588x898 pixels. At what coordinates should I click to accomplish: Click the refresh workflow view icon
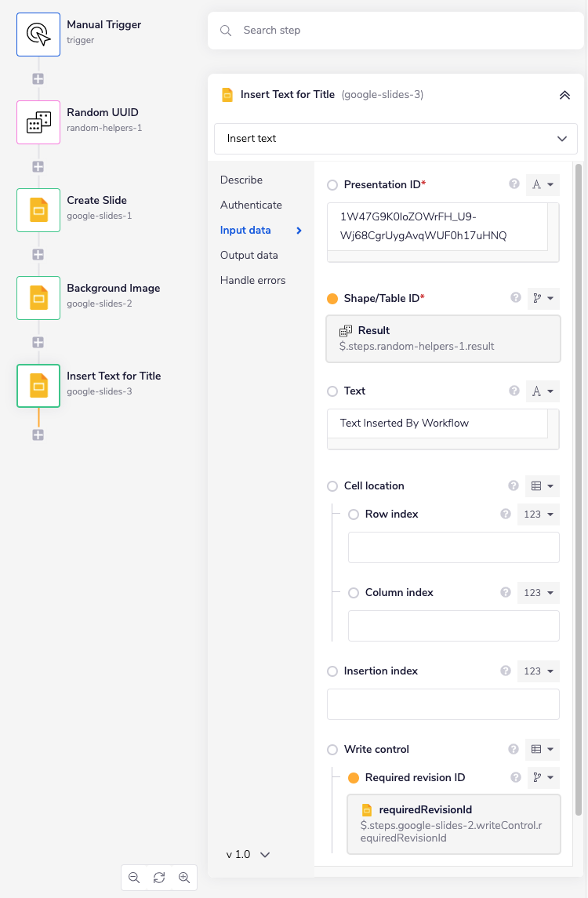(x=159, y=877)
